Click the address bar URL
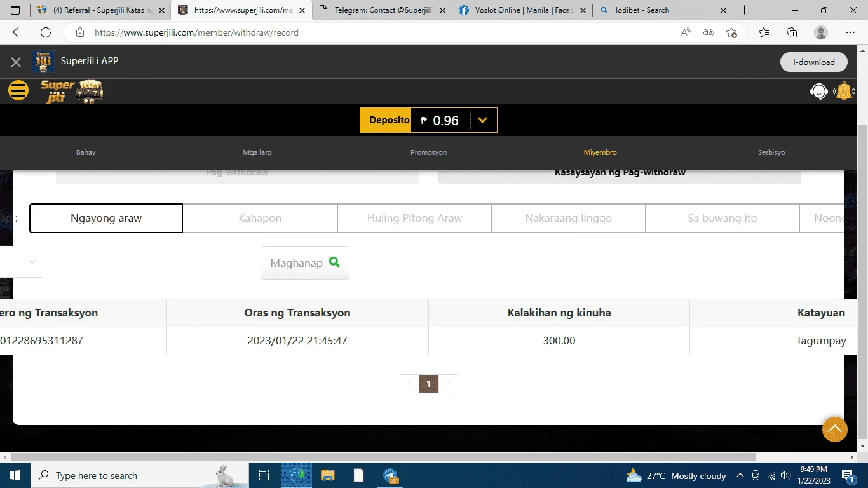This screenshot has height=488, width=868. coord(196,32)
